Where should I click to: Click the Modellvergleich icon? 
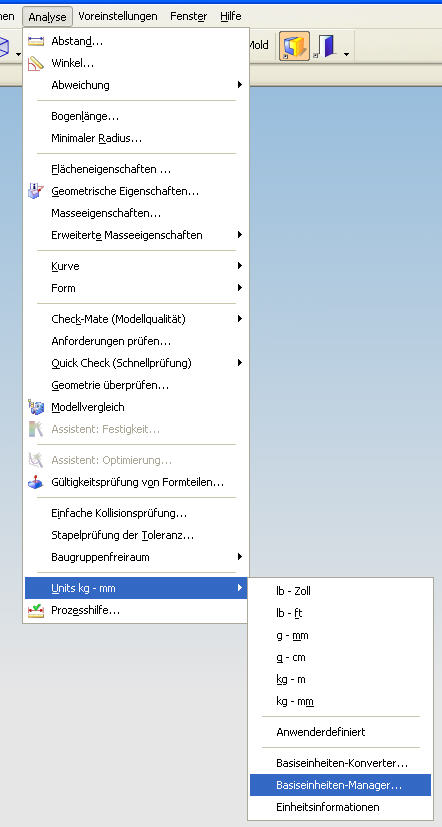pyautogui.click(x=36, y=407)
